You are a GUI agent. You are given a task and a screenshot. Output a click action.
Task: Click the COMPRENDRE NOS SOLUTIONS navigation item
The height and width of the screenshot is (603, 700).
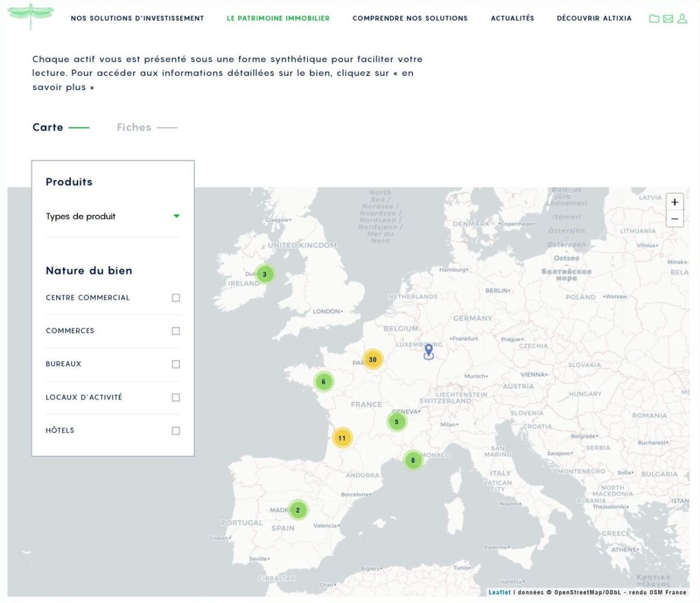click(409, 18)
